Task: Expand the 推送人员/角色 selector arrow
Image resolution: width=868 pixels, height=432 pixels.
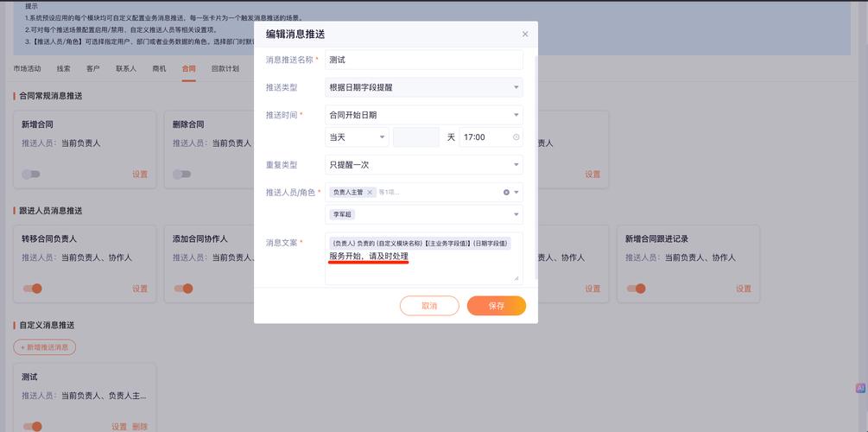Action: click(x=516, y=192)
